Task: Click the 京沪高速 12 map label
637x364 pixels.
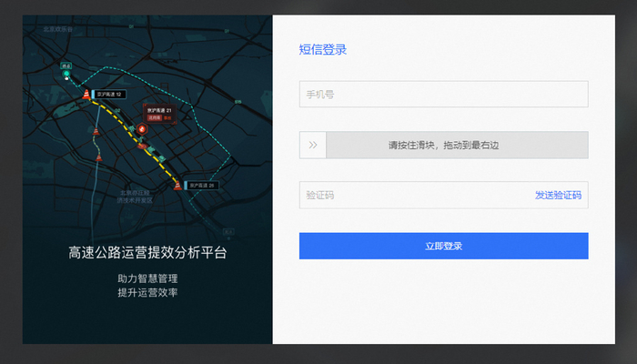Action: pos(109,95)
